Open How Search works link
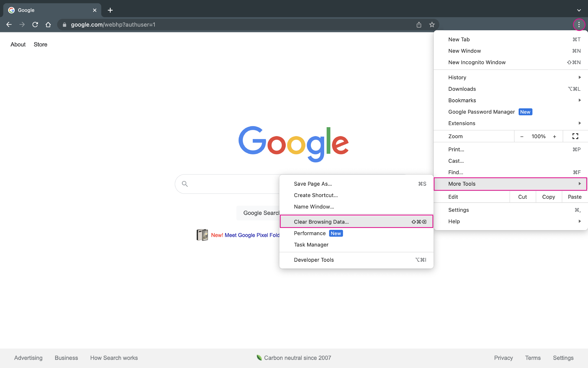The image size is (588, 368). (x=114, y=358)
